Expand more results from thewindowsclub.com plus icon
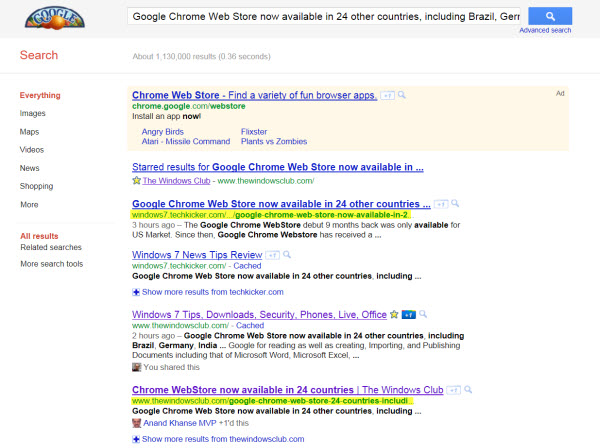This screenshot has width=600, height=448. [136, 439]
